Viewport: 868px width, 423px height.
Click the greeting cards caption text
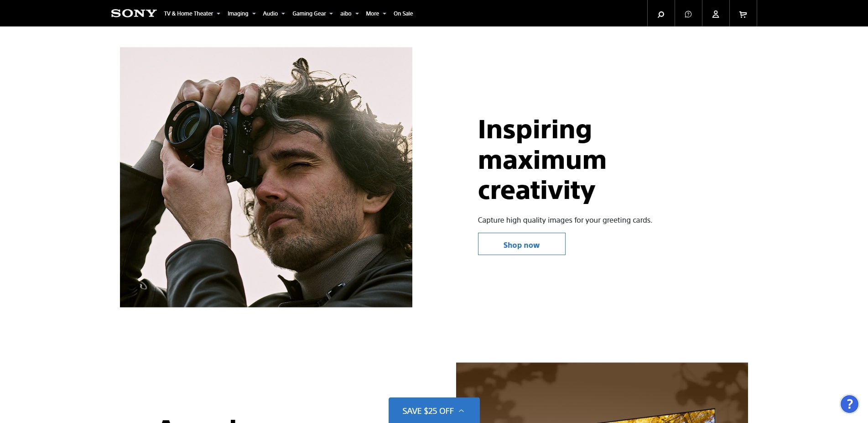click(x=565, y=220)
